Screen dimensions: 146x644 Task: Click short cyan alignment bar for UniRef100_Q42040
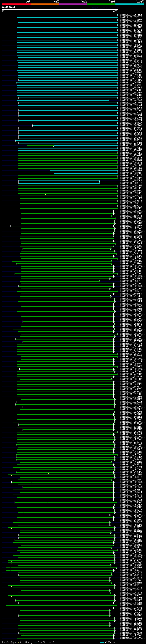point(63,100)
